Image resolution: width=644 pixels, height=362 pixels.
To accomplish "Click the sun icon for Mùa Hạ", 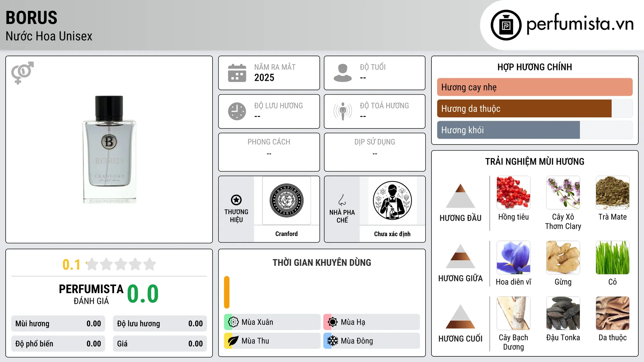I will (333, 322).
